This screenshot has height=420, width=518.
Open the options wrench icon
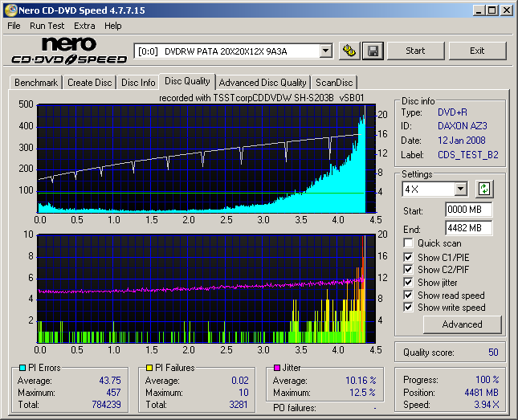click(349, 51)
